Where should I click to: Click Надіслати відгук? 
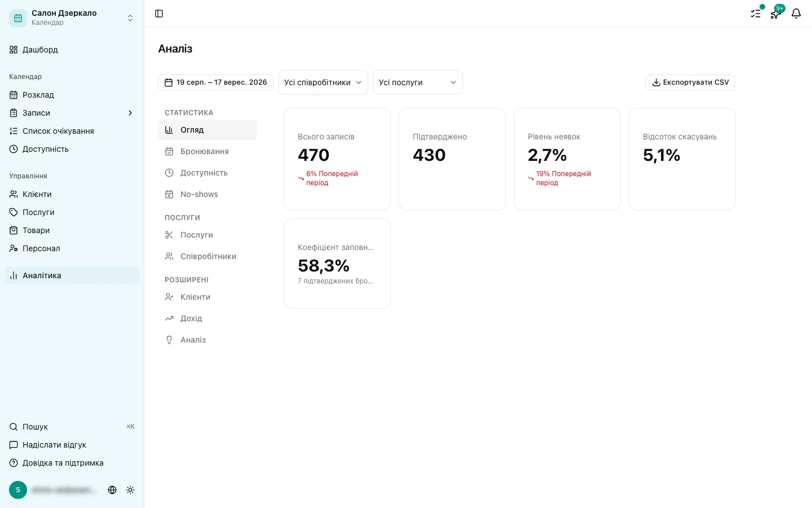(x=72, y=445)
